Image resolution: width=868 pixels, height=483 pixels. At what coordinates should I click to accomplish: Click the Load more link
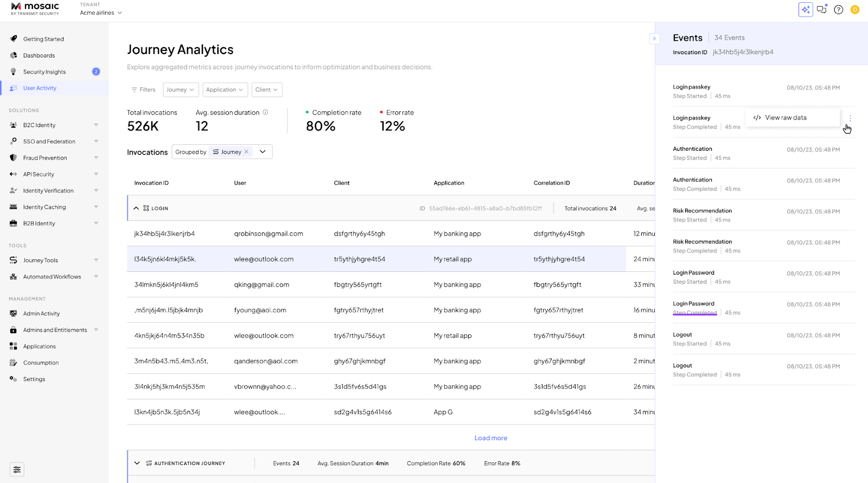(490, 438)
